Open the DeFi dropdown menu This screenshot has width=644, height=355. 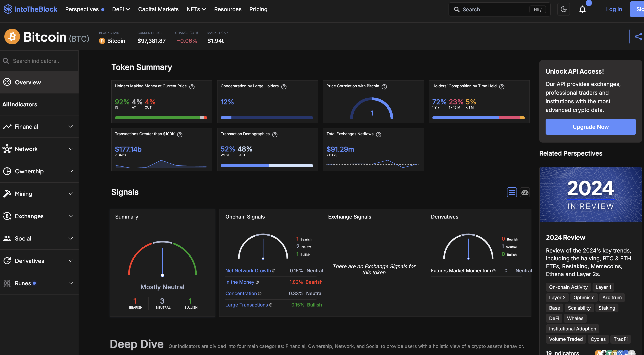click(121, 9)
